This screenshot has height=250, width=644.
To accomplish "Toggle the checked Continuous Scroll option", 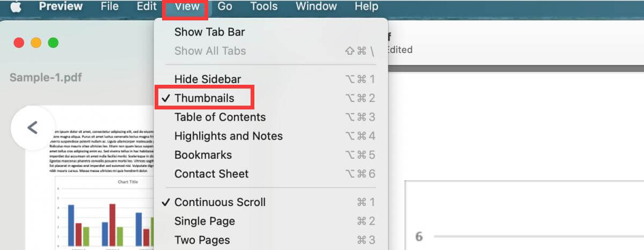I will tap(219, 202).
